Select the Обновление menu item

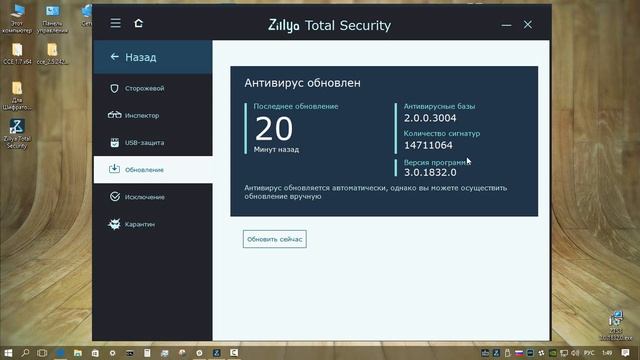click(x=153, y=169)
